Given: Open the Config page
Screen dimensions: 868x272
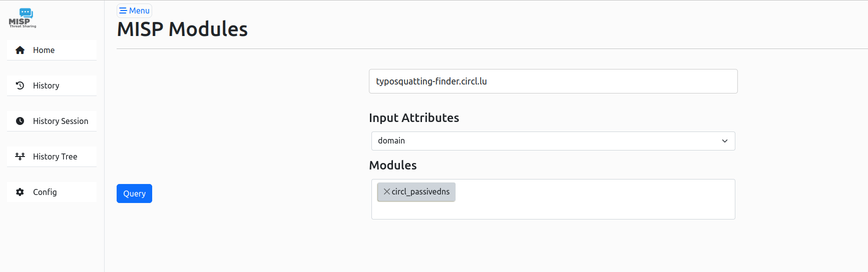Looking at the screenshot, I should coord(52,192).
